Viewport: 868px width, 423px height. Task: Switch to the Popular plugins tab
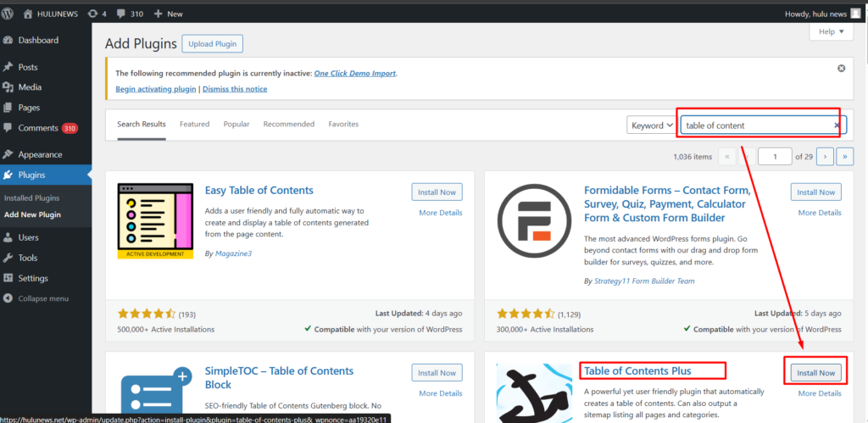coord(236,124)
